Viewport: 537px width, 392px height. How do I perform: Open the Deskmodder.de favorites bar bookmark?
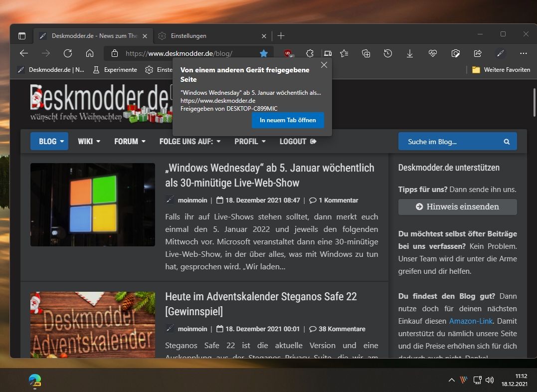pos(51,69)
